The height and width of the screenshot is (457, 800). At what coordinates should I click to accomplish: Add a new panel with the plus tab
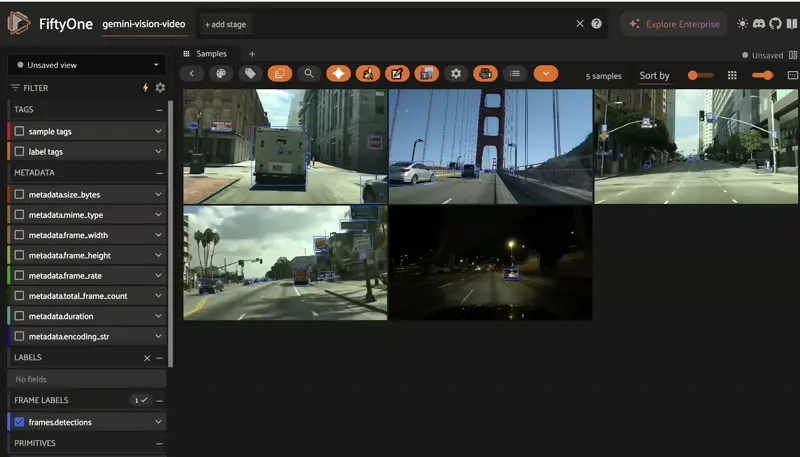[x=252, y=54]
